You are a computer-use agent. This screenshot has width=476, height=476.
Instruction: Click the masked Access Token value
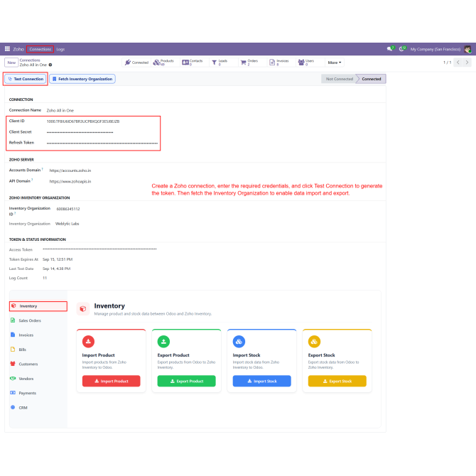tap(99, 249)
